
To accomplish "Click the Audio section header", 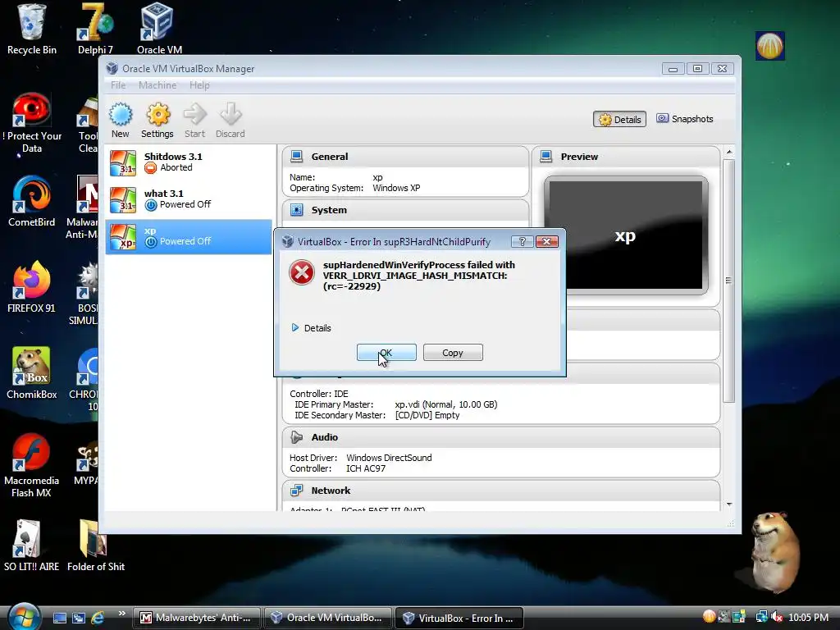I will point(501,437).
